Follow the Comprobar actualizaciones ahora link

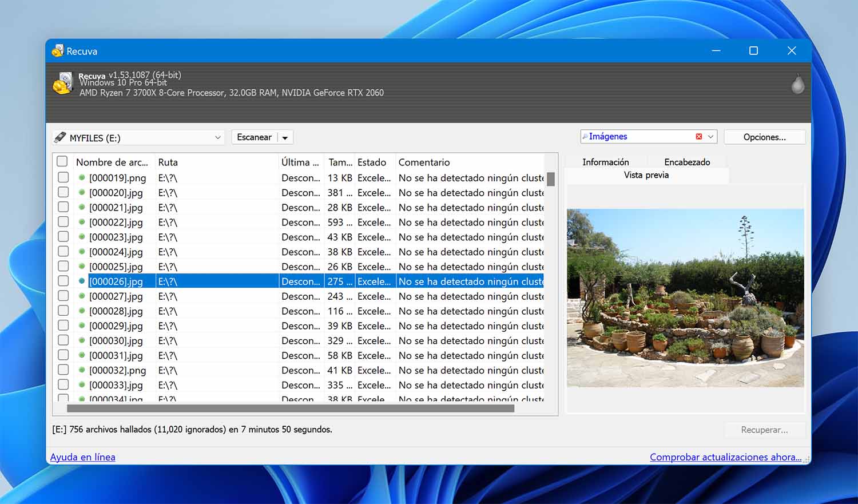[725, 457]
